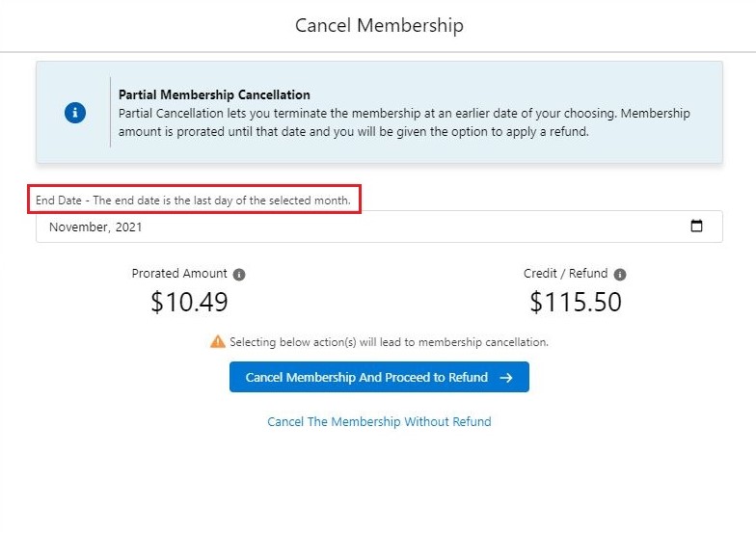Click the info icon beside Credit / Refund
The image size is (756, 534).
(x=620, y=275)
